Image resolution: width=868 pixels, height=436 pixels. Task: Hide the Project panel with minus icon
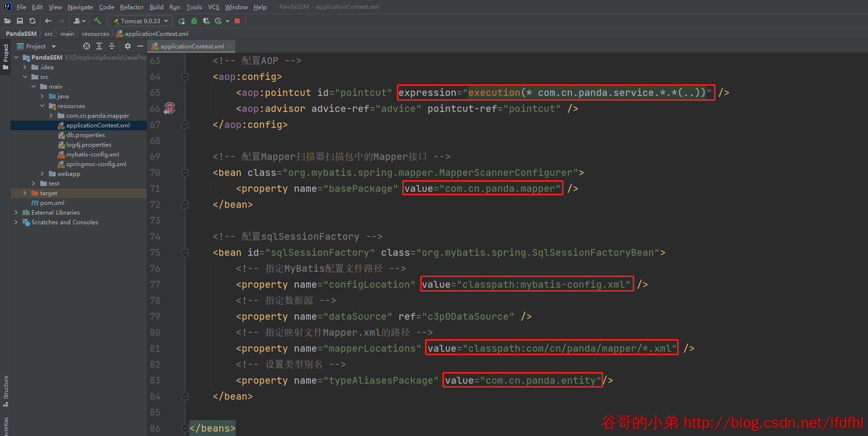coord(140,46)
